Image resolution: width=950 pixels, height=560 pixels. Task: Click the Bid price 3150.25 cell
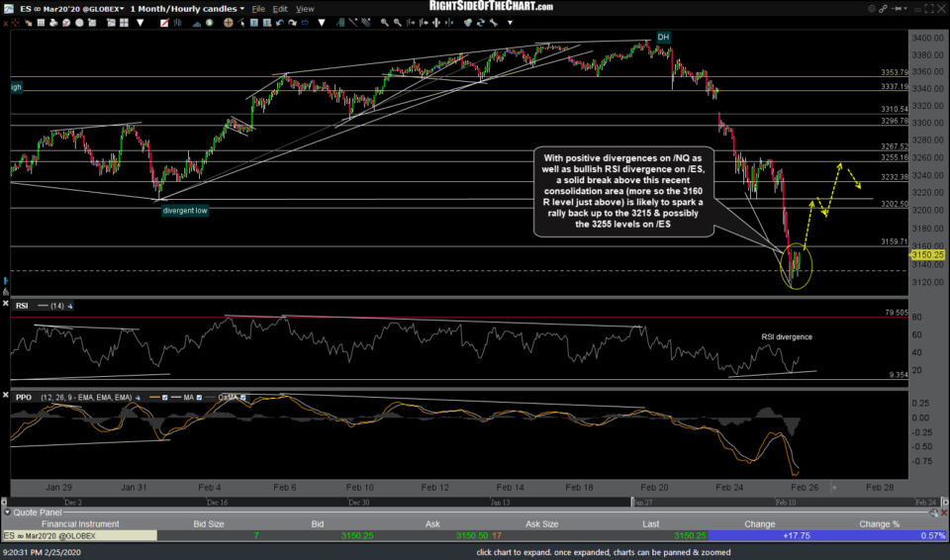[x=357, y=535]
